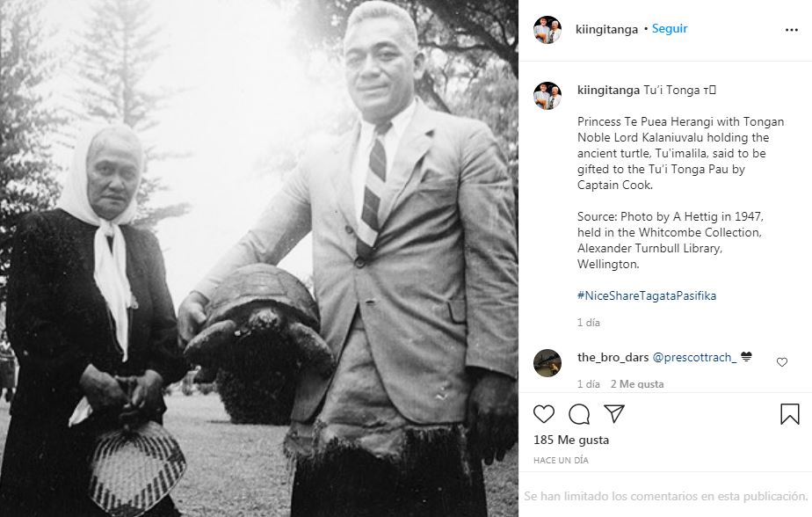Open the three-dot more options menu

click(x=791, y=30)
